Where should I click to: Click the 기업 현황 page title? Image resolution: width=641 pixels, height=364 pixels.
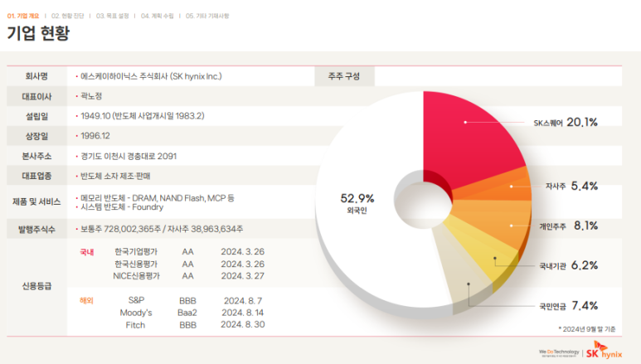(38, 33)
